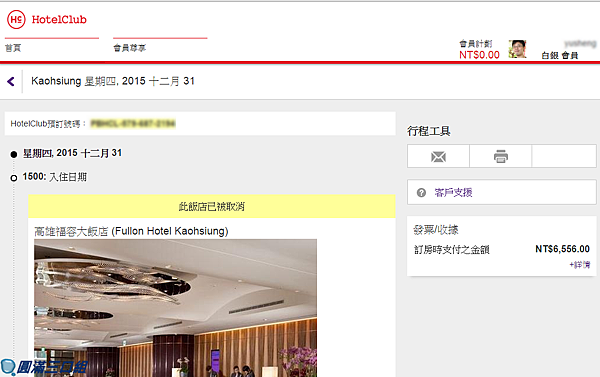Click the 行程工具 trip tools heading
Image resolution: width=600 pixels, height=377 pixels.
click(429, 131)
